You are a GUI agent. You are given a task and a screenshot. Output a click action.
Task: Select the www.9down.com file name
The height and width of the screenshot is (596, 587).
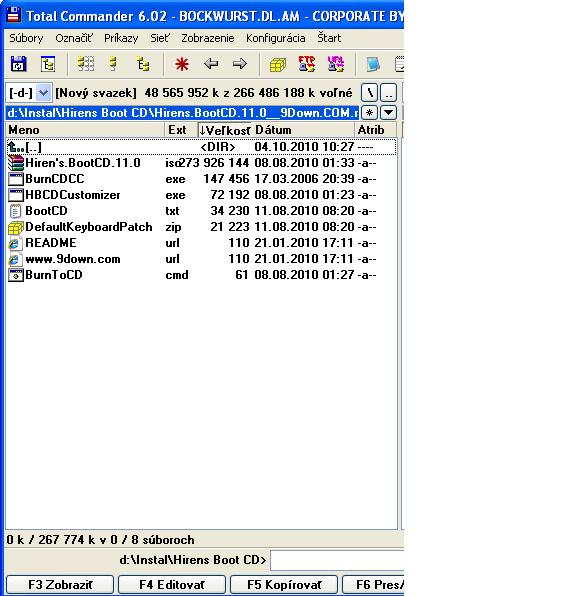(x=73, y=259)
